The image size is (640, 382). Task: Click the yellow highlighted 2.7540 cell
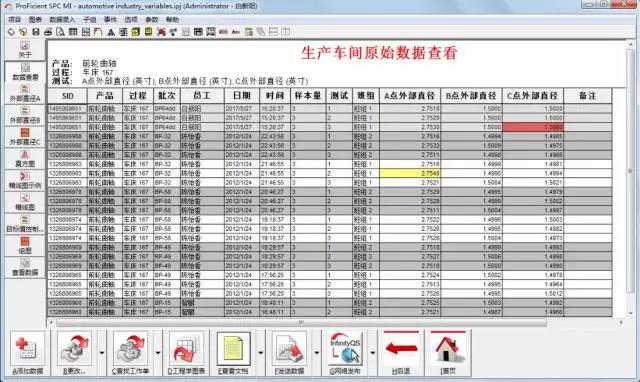[410, 173]
